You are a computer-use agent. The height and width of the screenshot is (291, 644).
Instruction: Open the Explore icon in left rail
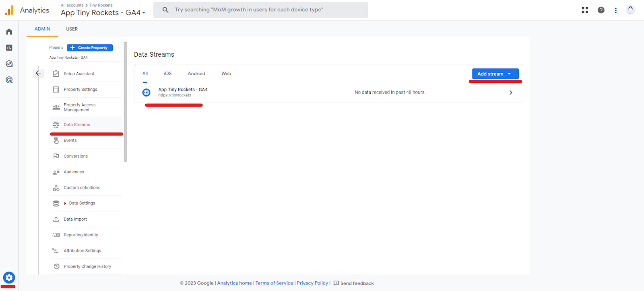pyautogui.click(x=9, y=64)
